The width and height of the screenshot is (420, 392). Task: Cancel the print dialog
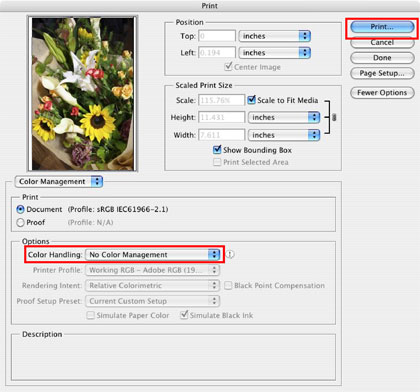click(x=382, y=43)
